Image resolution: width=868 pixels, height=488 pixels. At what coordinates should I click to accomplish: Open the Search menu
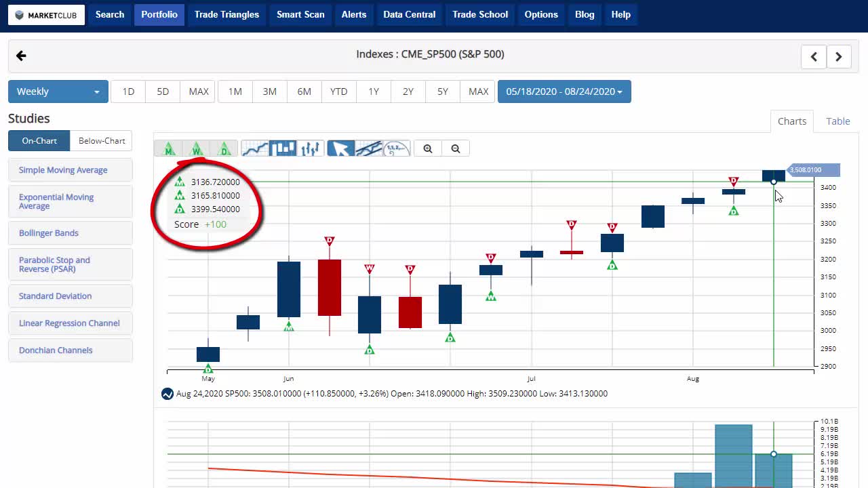pos(110,14)
